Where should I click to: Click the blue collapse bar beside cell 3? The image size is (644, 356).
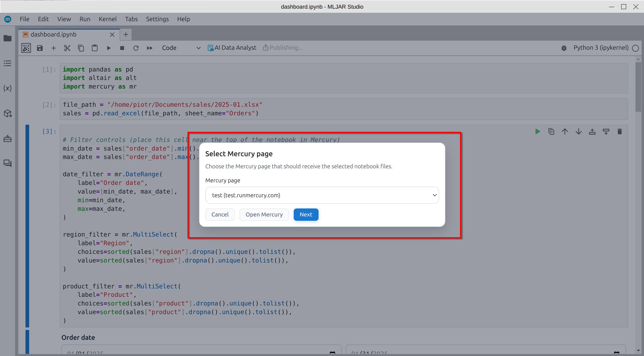click(x=27, y=226)
